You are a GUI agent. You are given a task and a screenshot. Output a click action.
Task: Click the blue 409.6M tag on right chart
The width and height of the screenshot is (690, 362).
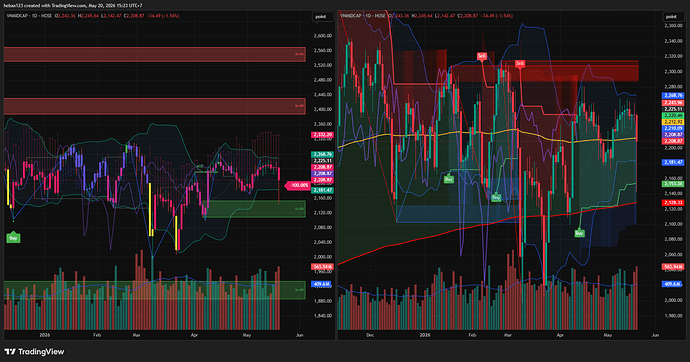(x=673, y=284)
